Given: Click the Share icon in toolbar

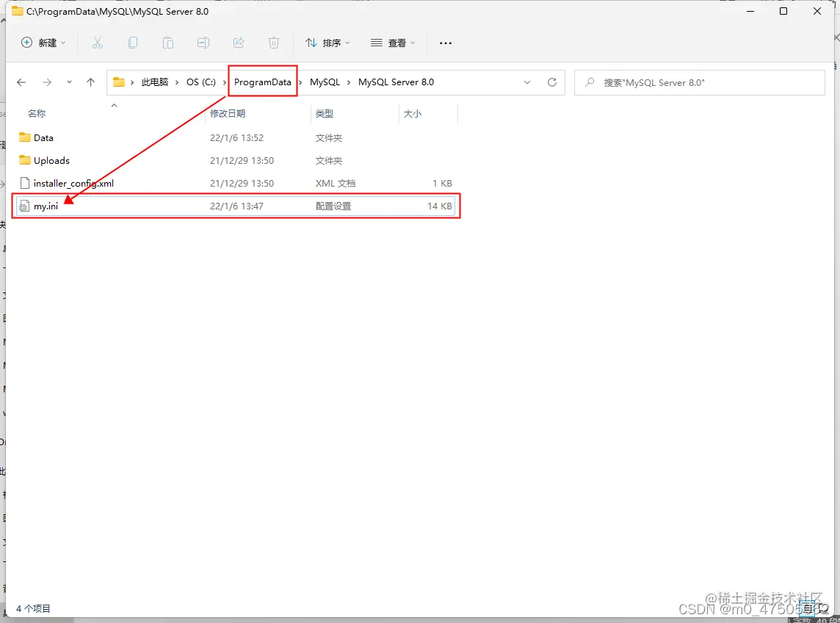Looking at the screenshot, I should 239,43.
